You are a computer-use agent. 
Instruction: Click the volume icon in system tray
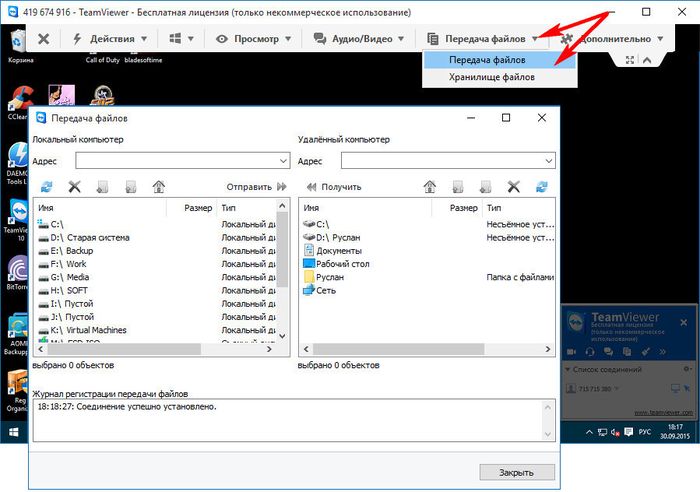[x=615, y=432]
